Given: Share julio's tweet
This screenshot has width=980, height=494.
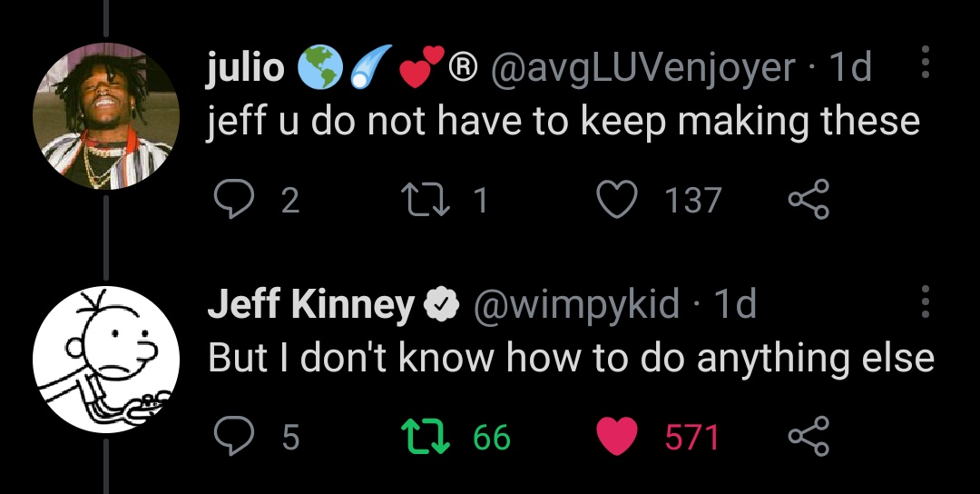Looking at the screenshot, I should pyautogui.click(x=808, y=200).
